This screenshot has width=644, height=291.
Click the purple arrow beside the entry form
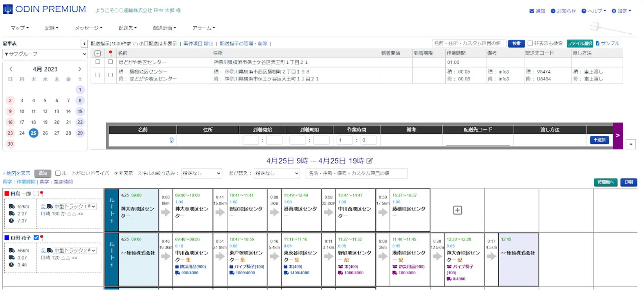(618, 135)
